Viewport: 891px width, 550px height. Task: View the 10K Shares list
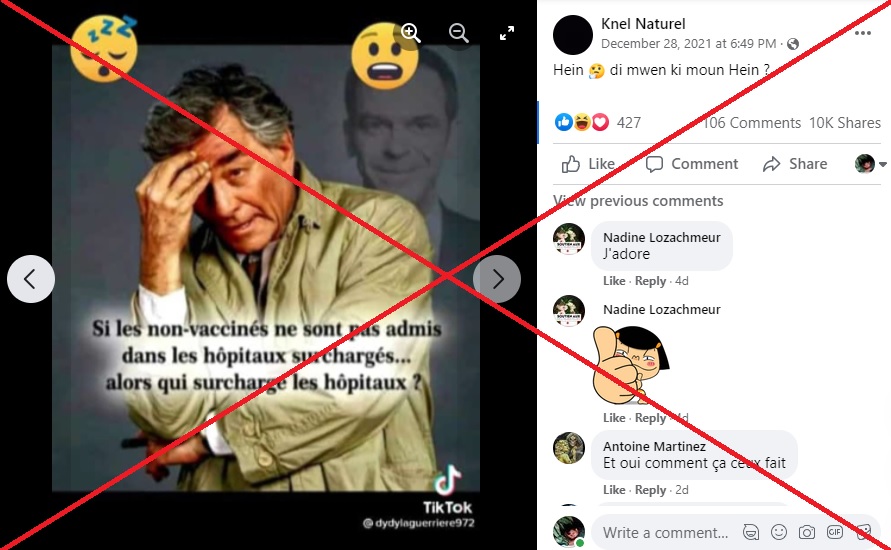pos(845,123)
